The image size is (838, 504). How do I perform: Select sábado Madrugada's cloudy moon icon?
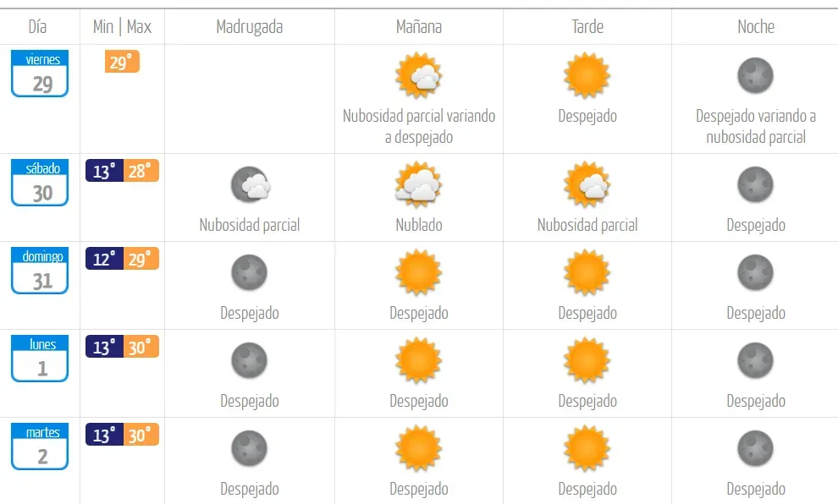pyautogui.click(x=250, y=185)
